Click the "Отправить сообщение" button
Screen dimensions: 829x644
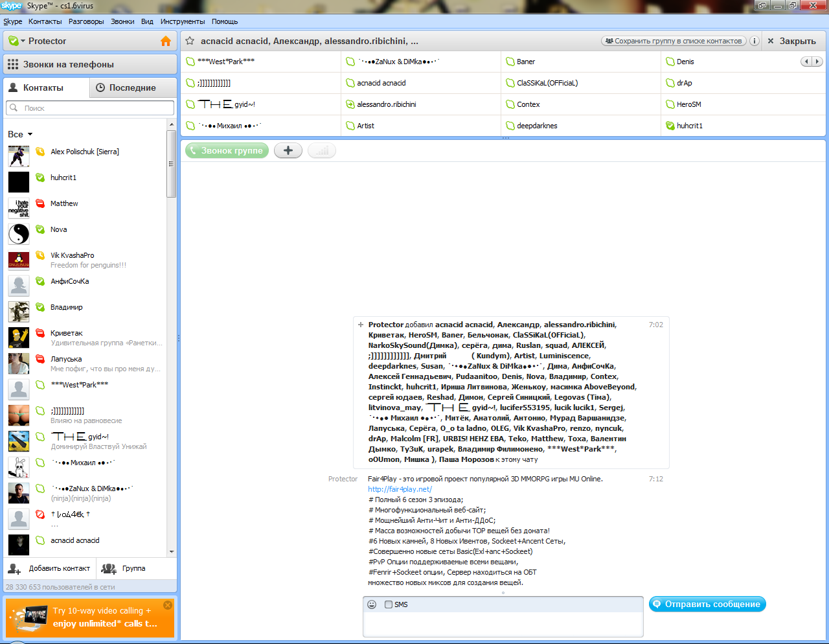point(707,604)
